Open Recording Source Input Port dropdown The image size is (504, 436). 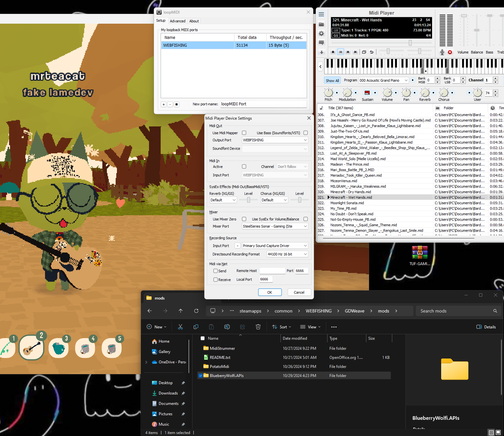(x=275, y=246)
